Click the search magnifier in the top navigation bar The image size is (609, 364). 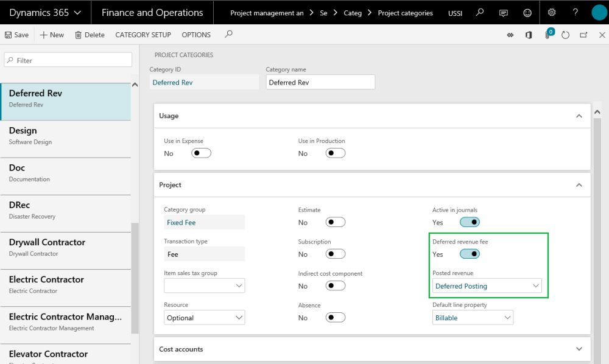[481, 13]
